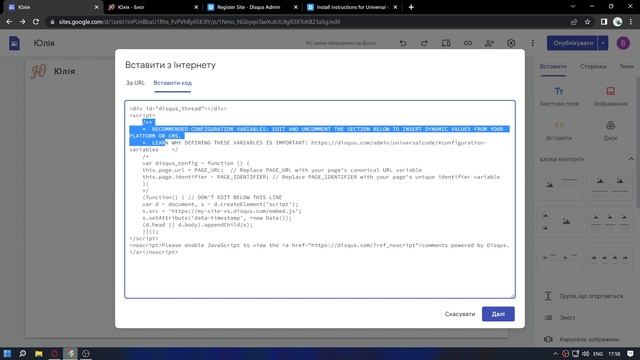Reload the current page
Viewport: 640px width, 360px height.
36,22
